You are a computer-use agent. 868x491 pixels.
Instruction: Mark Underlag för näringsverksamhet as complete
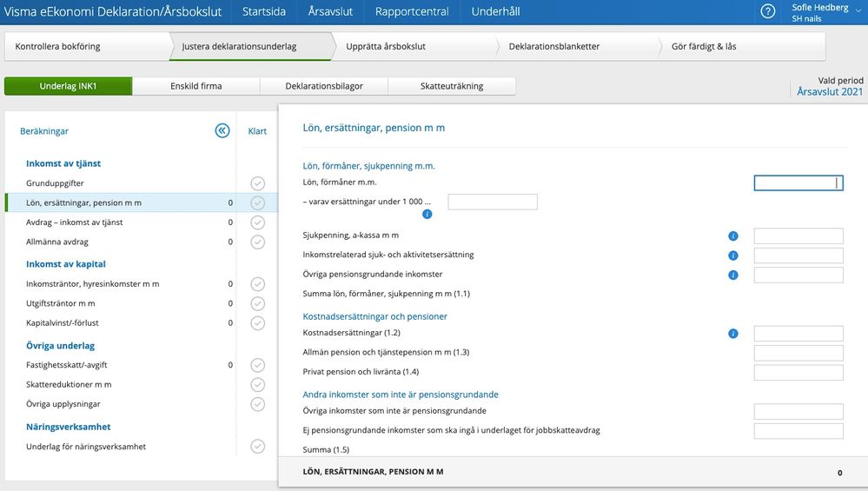[x=257, y=447]
